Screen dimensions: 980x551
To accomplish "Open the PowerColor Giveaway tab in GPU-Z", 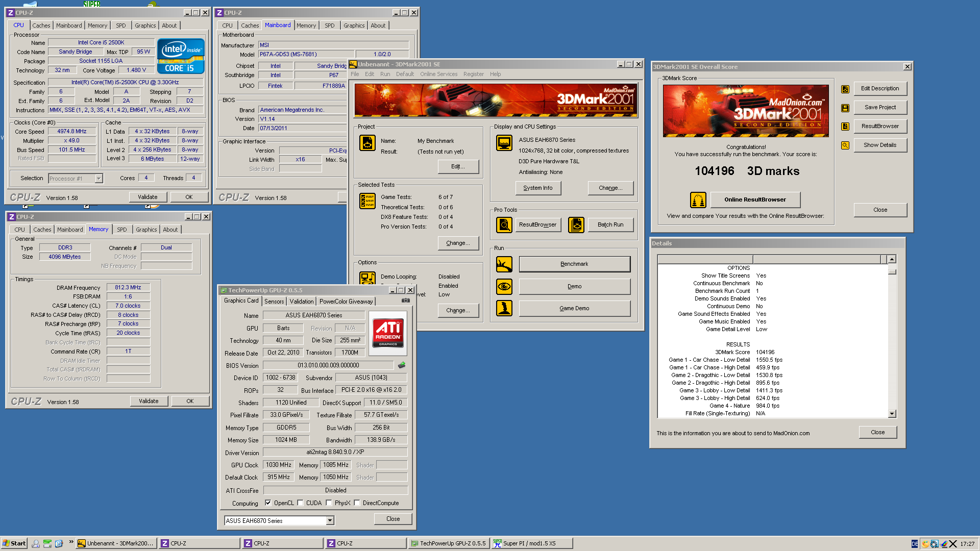I will (346, 302).
